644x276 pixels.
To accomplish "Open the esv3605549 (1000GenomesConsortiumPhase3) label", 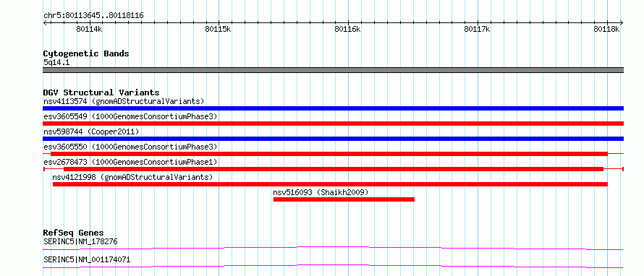I will coord(130,116).
